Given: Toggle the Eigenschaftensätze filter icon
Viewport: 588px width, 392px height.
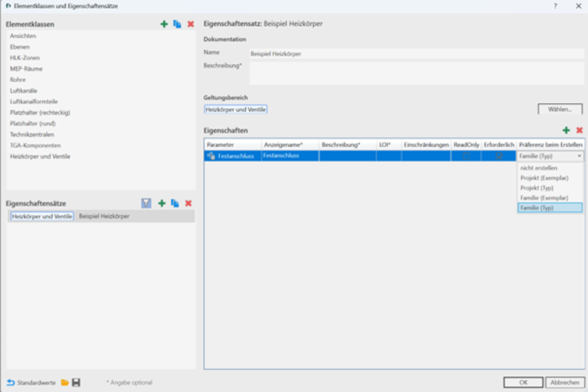Looking at the screenshot, I should 146,203.
